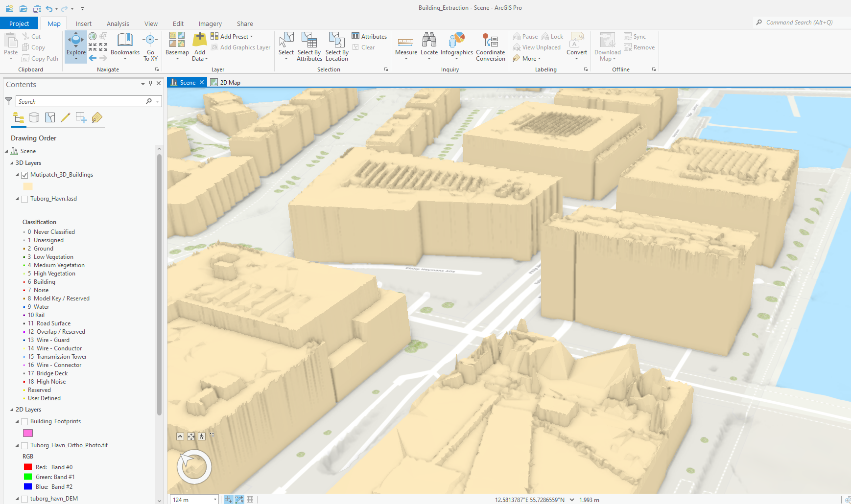The width and height of the screenshot is (851, 504).
Task: Click the Building_Footprints pink color swatch
Action: tap(27, 433)
